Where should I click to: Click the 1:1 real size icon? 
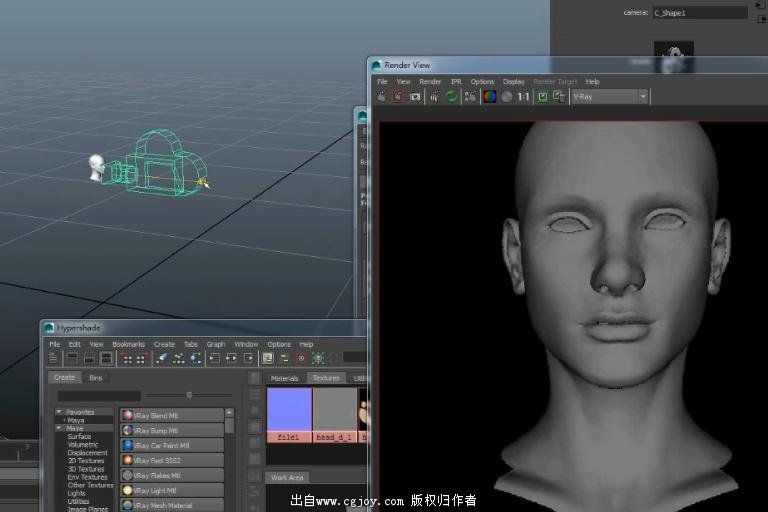coord(523,97)
